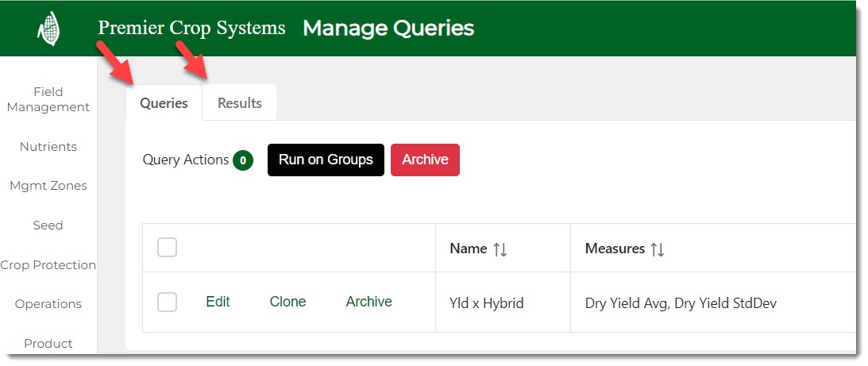868x366 pixels.
Task: Navigate to Crop Protection in sidebar
Action: pyautogui.click(x=48, y=265)
